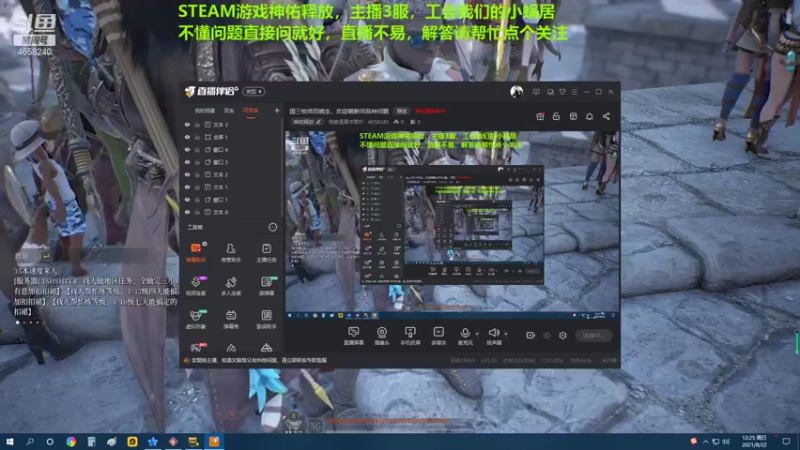Lock the 窗口 1 layer with its padlock
The width and height of the screenshot is (800, 450).
click(x=197, y=200)
